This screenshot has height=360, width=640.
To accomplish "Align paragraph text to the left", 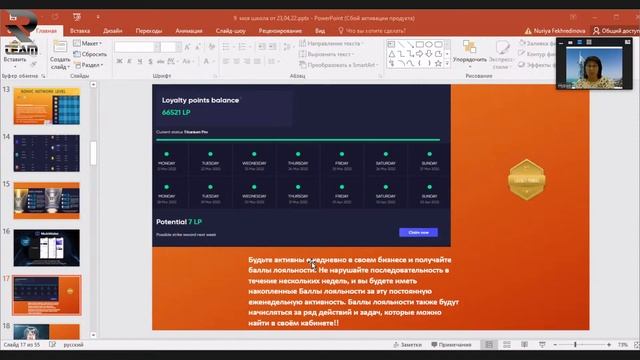I will (x=226, y=61).
